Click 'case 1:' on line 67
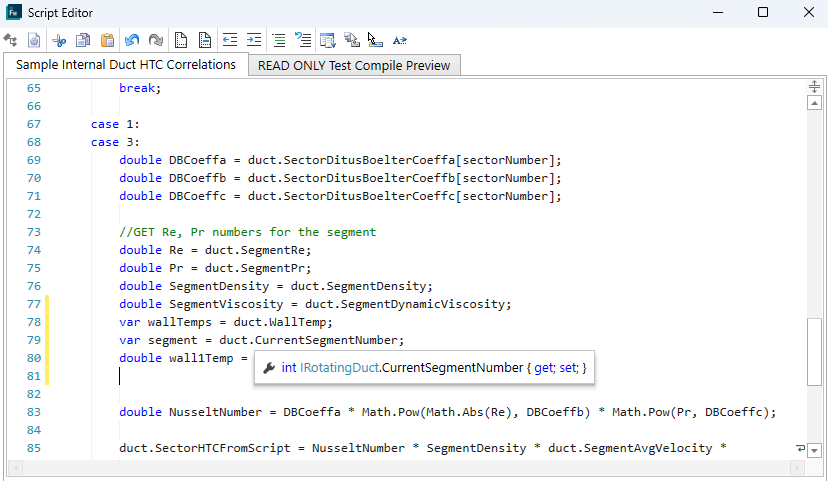Screen dimensions: 828x481 [x=115, y=124]
